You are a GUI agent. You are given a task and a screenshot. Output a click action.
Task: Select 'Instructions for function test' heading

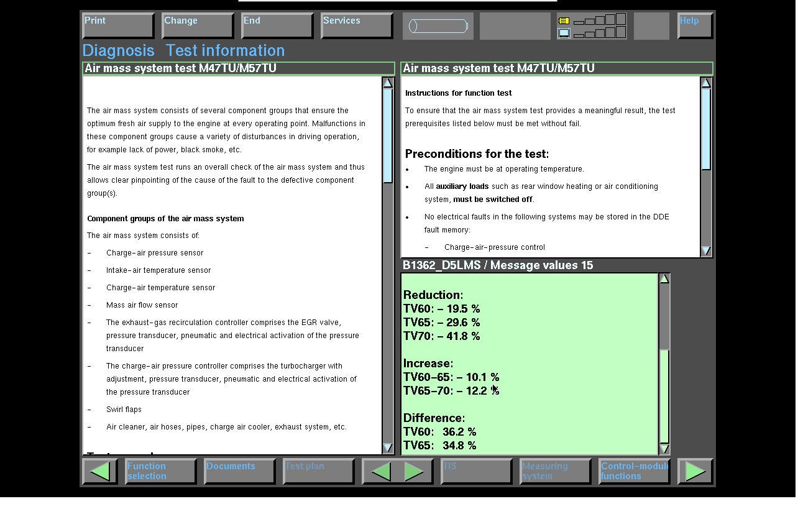point(459,93)
